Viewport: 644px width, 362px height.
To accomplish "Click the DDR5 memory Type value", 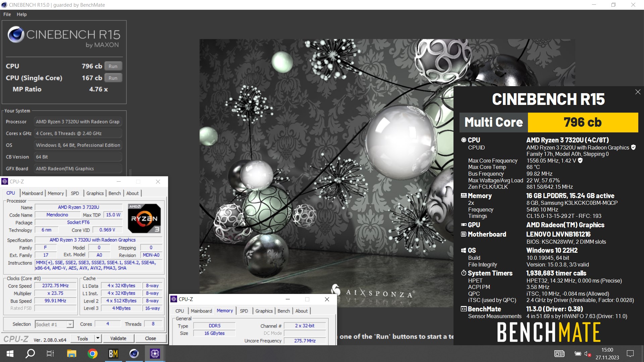I will click(215, 326).
